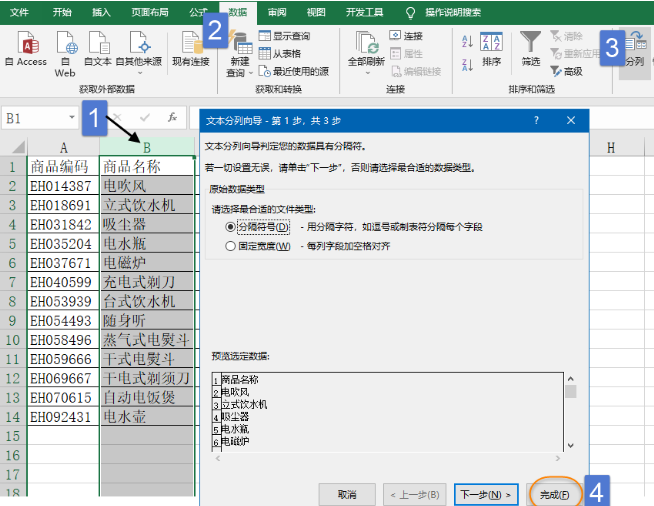
Task: Select column H header
Action: (x=611, y=147)
